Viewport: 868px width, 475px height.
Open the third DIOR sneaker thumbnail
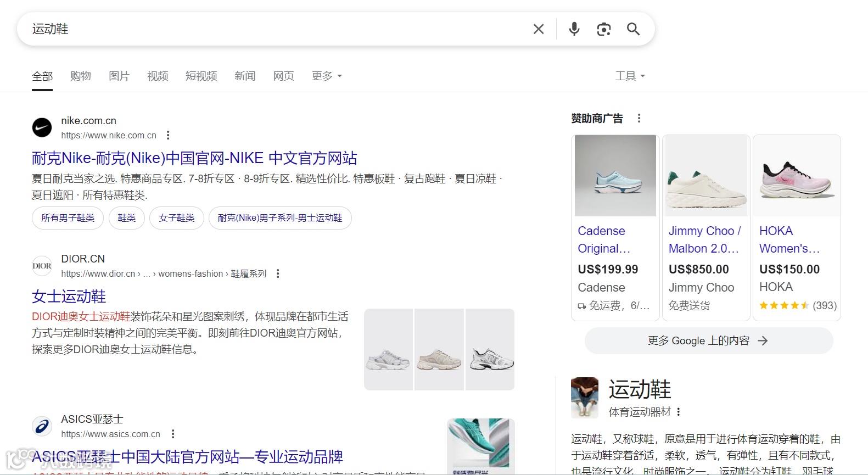490,350
